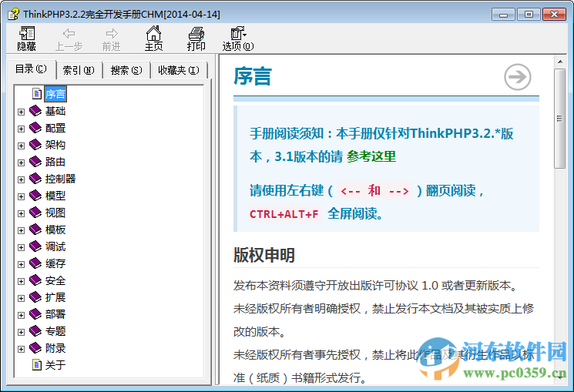This screenshot has width=574, height=392.
Task: Expand the 安全 tree node
Action: click(22, 281)
